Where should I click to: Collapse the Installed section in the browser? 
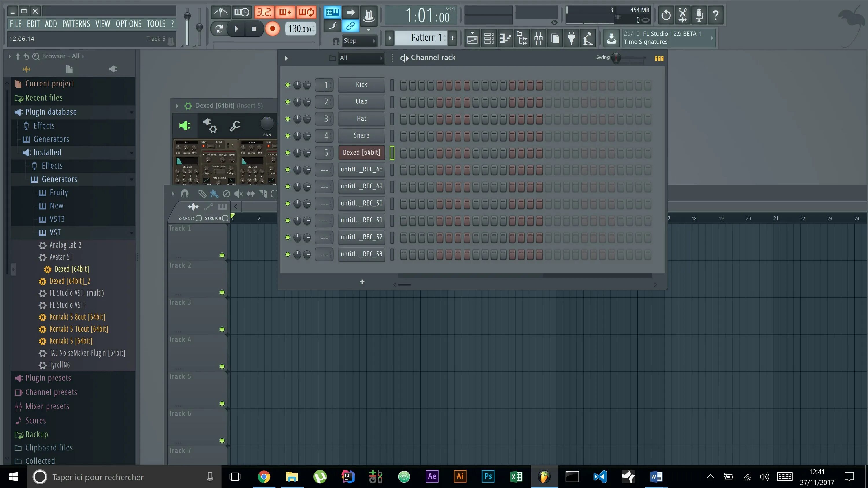point(131,152)
